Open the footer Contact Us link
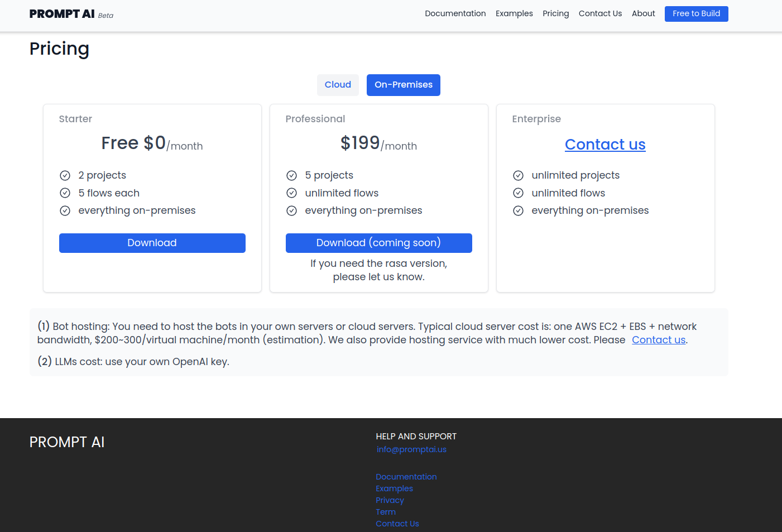Image resolution: width=782 pixels, height=532 pixels. [x=397, y=524]
